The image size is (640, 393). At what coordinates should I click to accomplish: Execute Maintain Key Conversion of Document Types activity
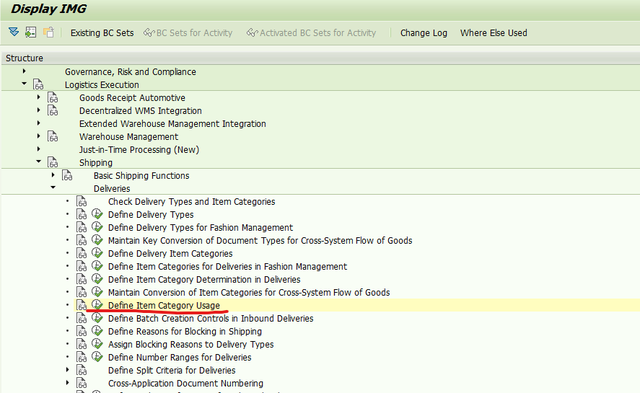[97, 240]
